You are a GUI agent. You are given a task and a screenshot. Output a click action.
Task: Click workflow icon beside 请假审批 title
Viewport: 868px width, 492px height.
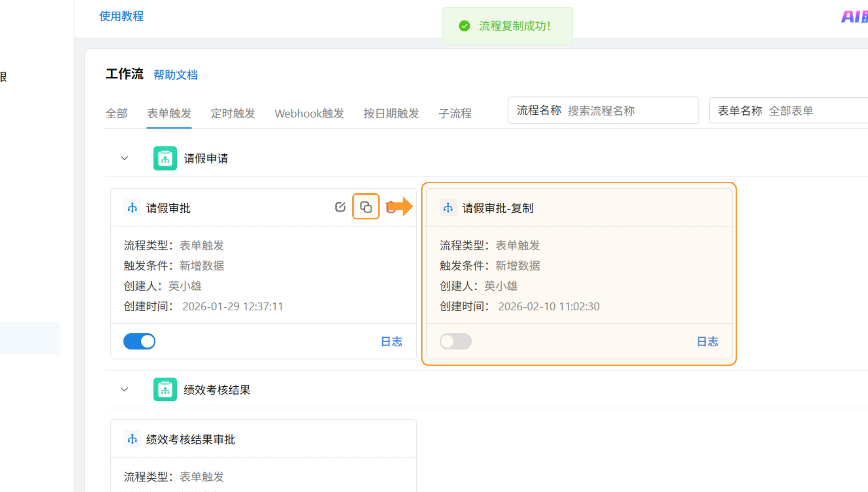tap(132, 208)
